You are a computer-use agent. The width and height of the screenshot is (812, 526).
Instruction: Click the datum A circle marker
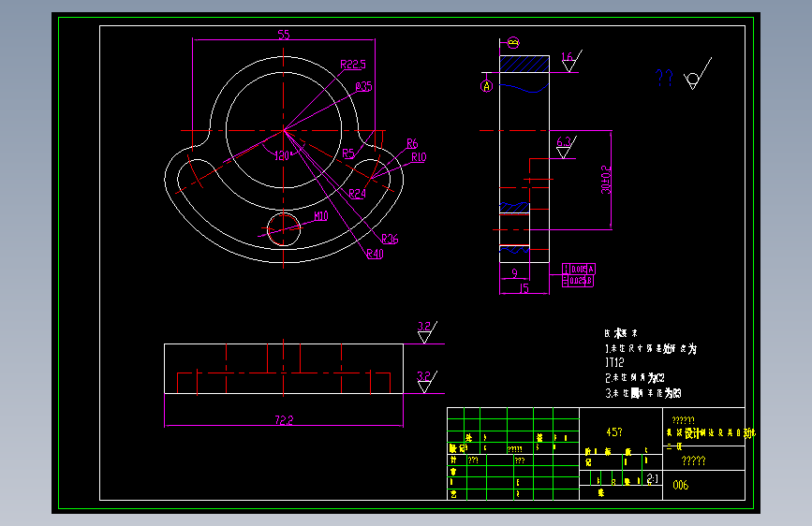486,86
